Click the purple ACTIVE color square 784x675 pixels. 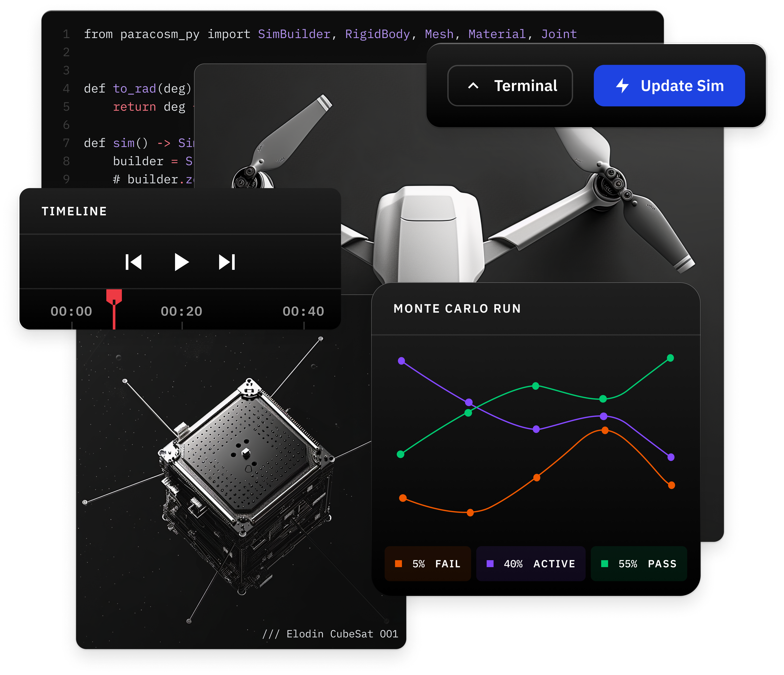click(490, 564)
